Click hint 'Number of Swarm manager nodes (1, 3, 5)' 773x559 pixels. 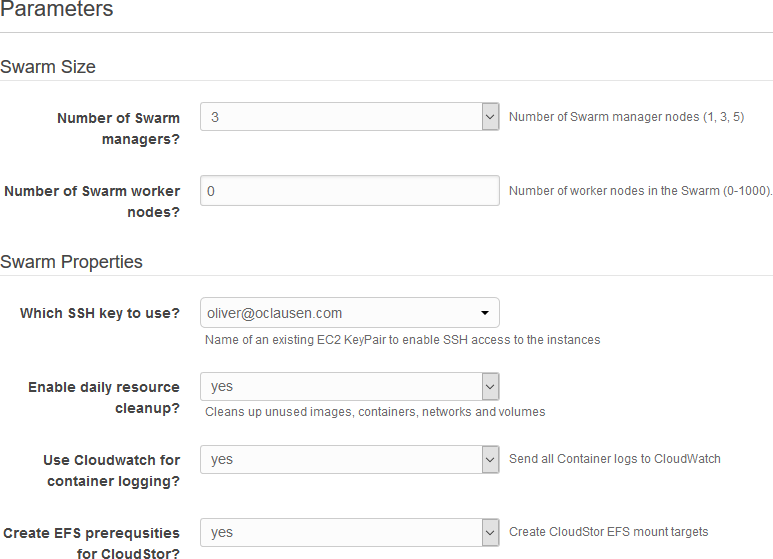627,117
